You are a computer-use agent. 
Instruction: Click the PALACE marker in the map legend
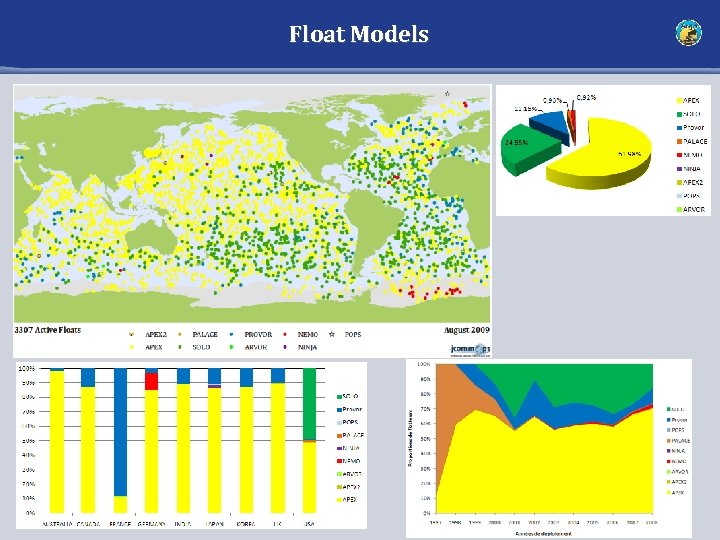[180, 334]
